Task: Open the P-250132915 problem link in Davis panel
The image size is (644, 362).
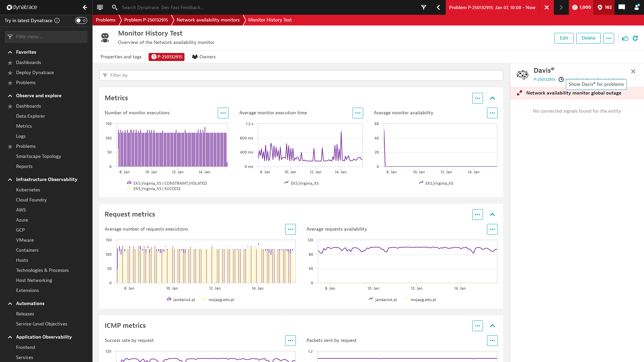Action: click(545, 79)
